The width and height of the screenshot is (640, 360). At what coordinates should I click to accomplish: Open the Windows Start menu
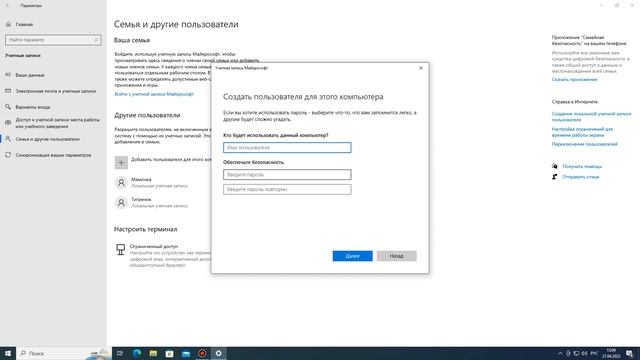[8, 353]
